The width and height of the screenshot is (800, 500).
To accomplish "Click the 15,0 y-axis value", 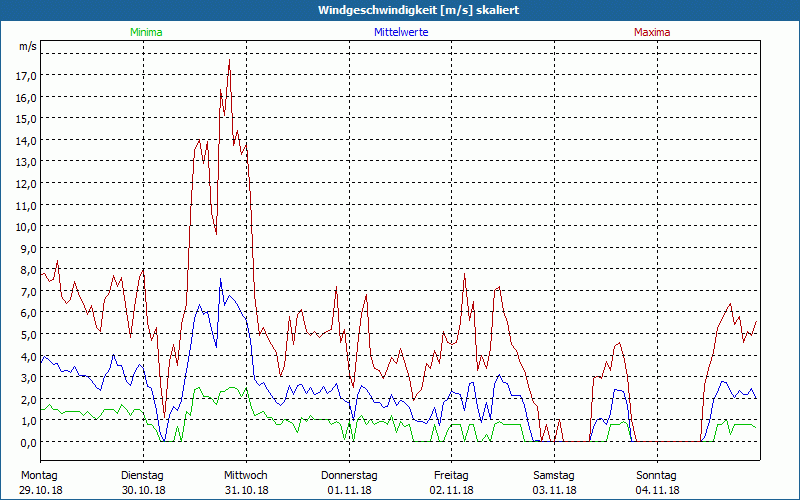I will pos(26,119).
